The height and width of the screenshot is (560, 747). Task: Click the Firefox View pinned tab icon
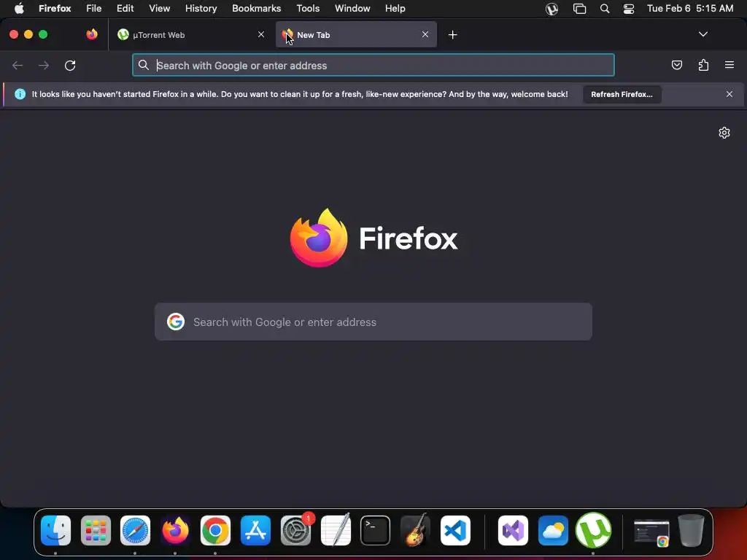92,34
